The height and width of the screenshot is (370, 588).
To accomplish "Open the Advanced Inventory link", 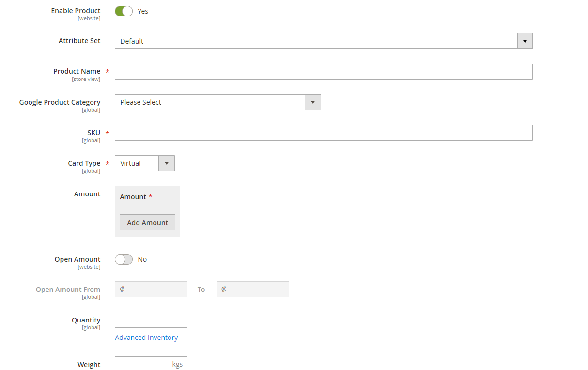I will 146,337.
